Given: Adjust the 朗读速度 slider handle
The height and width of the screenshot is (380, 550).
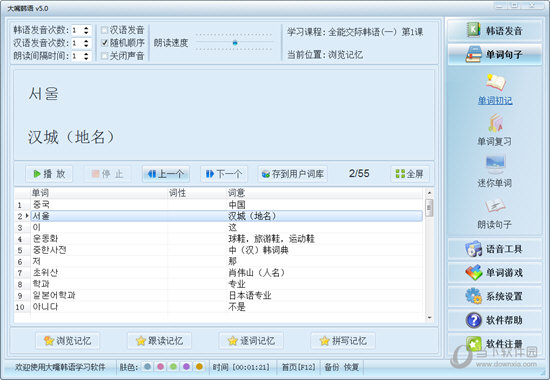Looking at the screenshot, I should click(x=235, y=43).
